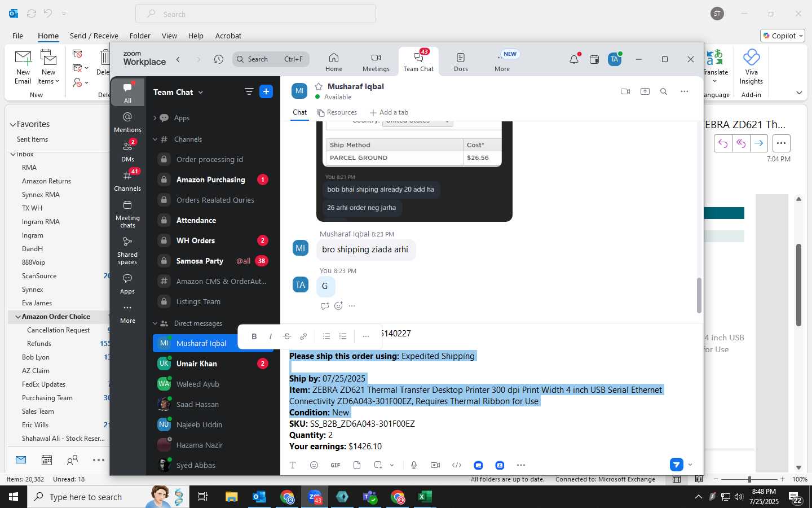
Task: Open emoji picker in compose toolbar
Action: (x=314, y=465)
